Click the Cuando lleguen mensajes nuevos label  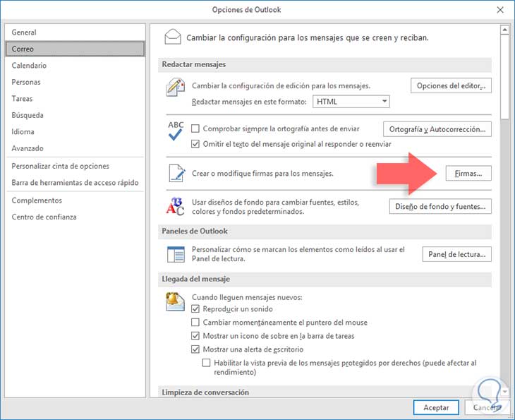247,297
